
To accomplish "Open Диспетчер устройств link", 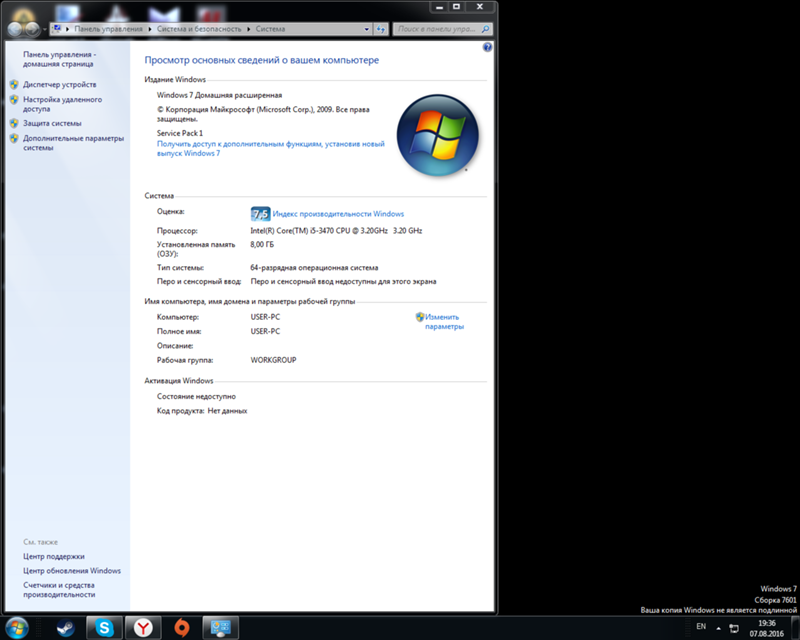I will (60, 84).
